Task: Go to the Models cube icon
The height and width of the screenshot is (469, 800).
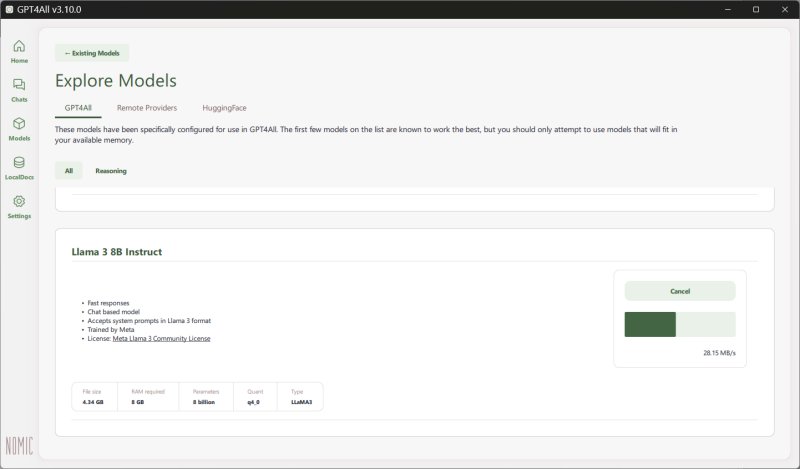Action: point(19,124)
